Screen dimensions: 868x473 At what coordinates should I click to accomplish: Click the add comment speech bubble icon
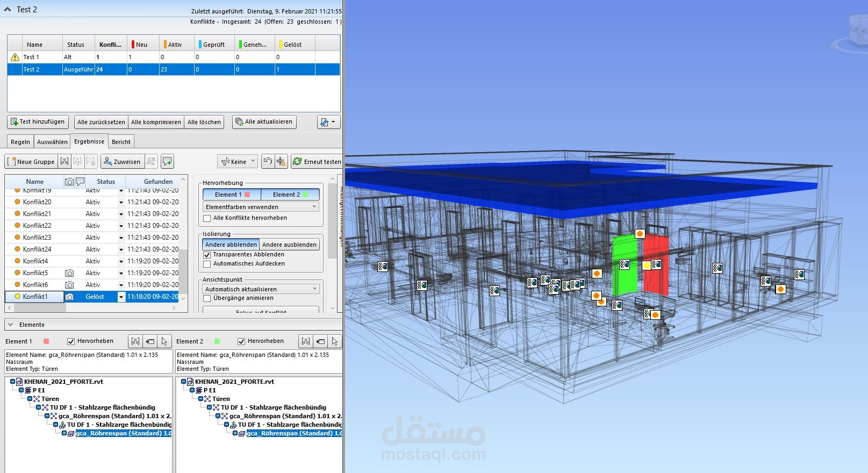[x=167, y=161]
